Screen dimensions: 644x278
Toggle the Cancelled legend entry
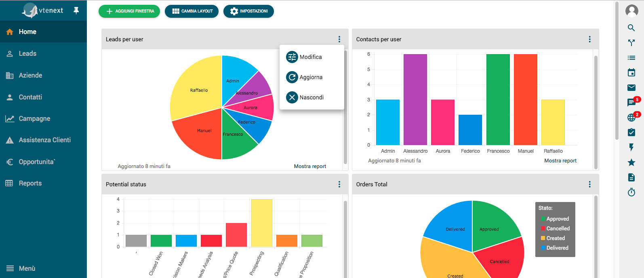[x=555, y=228]
